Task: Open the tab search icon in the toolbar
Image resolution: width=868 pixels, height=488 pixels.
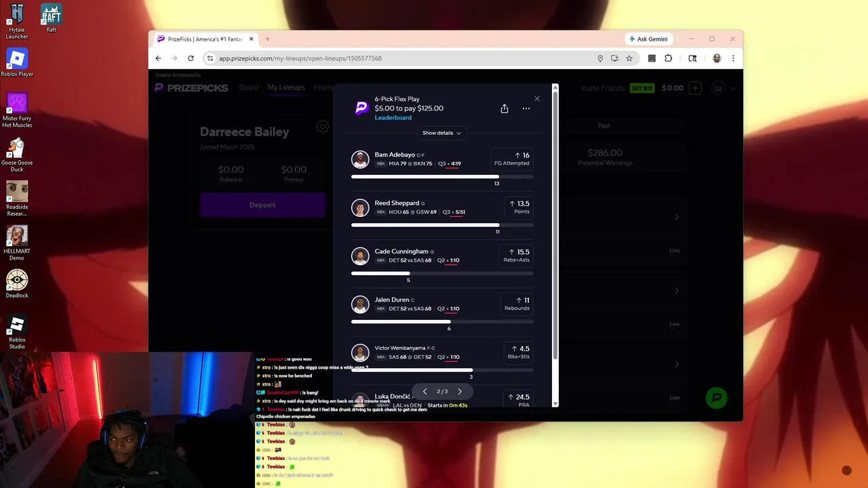Action: (x=692, y=58)
